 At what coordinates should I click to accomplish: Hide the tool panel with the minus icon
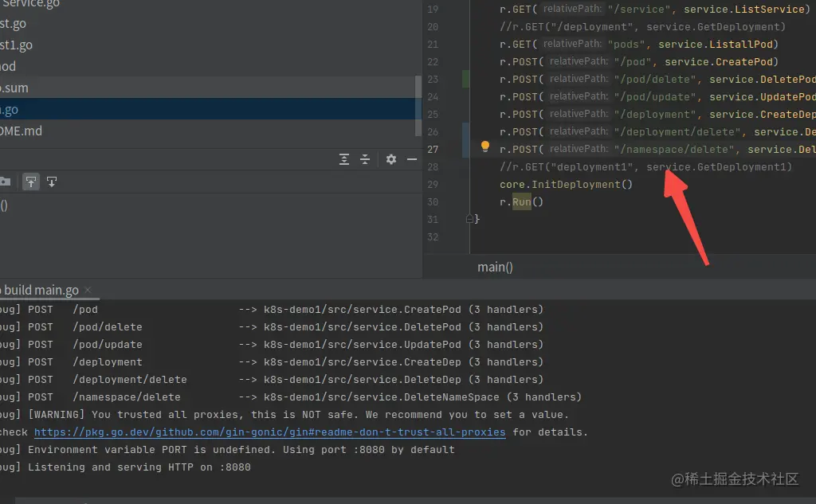(x=412, y=159)
